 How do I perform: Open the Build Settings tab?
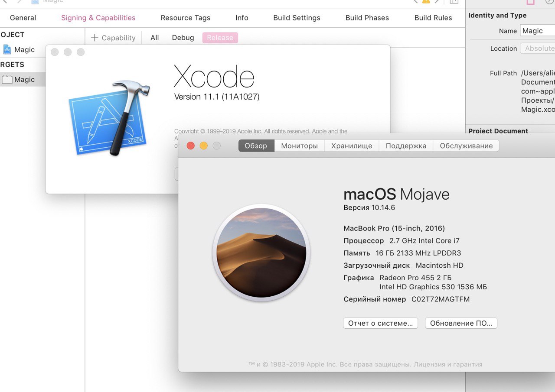coord(297,18)
